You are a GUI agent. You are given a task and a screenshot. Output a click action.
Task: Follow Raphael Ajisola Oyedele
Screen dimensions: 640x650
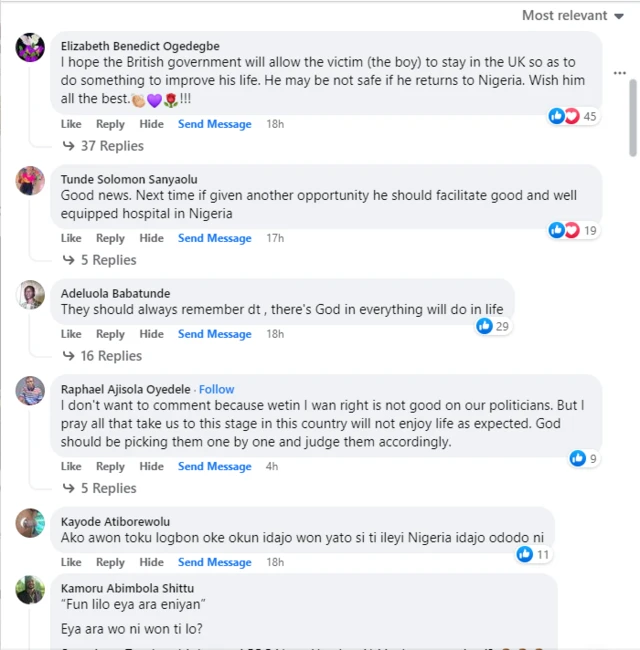[x=217, y=389]
